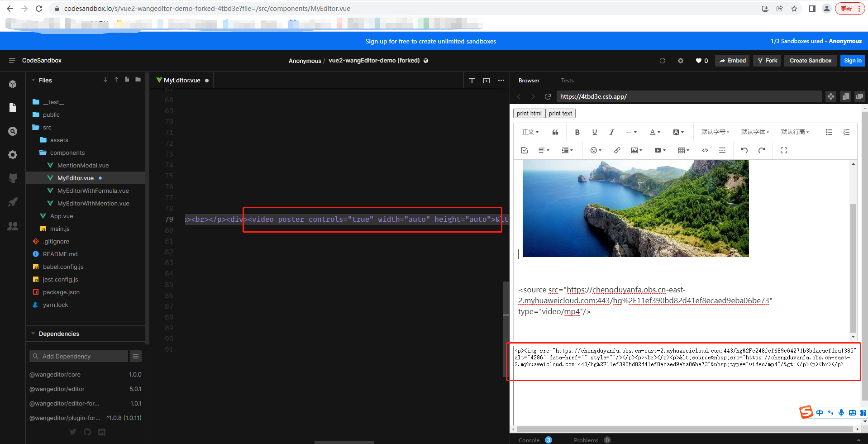Apply underline formatting to text

[x=594, y=132]
